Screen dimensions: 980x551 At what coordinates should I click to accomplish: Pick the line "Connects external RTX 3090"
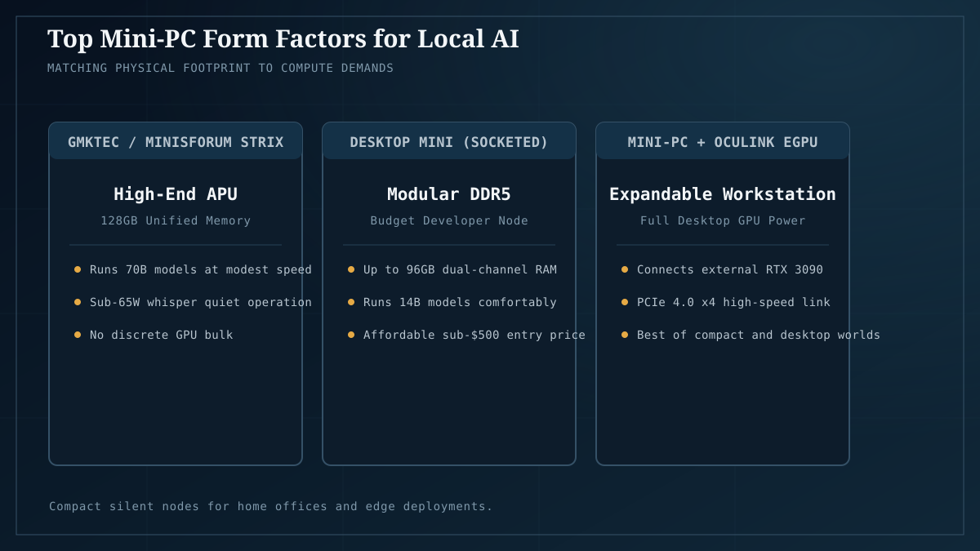(x=730, y=269)
